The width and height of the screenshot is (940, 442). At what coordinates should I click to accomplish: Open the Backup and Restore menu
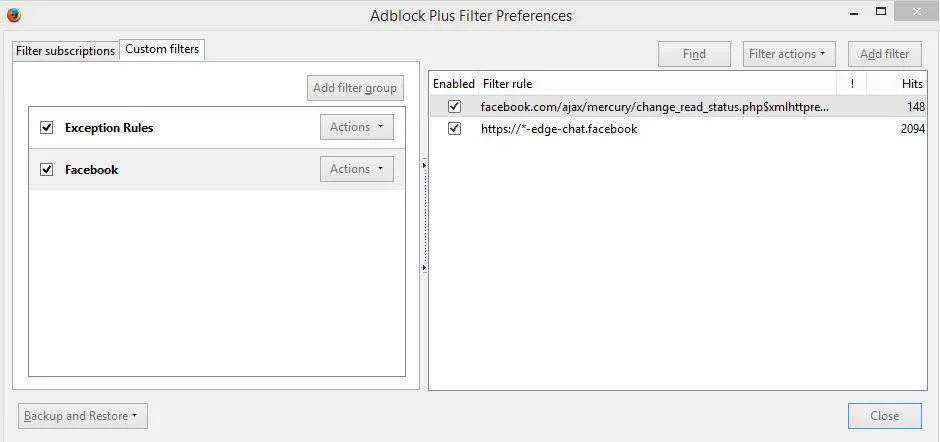coord(83,416)
